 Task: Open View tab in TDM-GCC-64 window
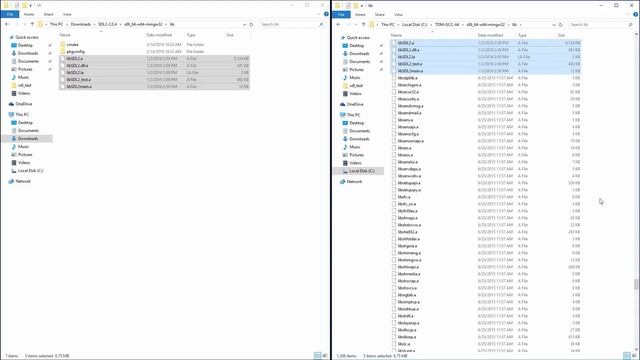point(398,15)
